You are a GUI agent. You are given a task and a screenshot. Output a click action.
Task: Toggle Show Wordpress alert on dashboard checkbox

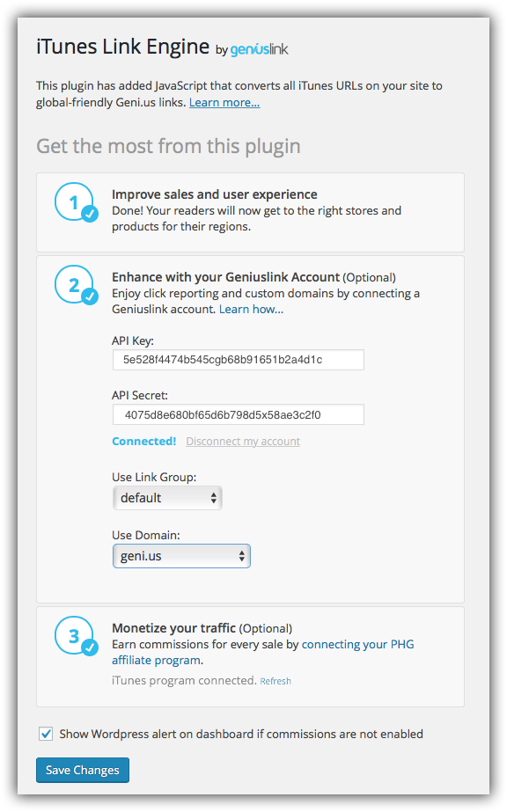point(46,734)
